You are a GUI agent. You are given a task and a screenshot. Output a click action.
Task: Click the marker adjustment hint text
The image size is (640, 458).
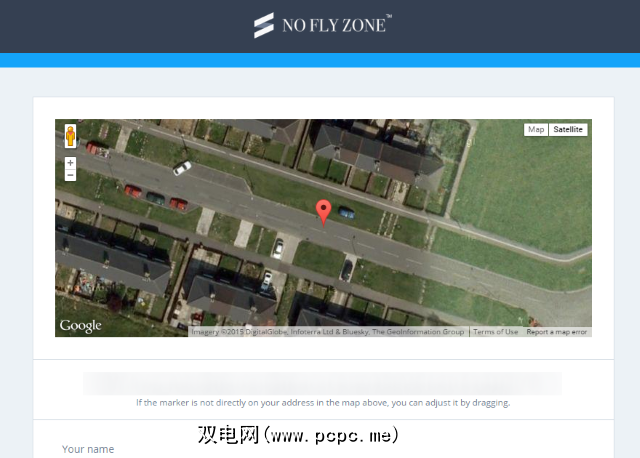pyautogui.click(x=323, y=403)
